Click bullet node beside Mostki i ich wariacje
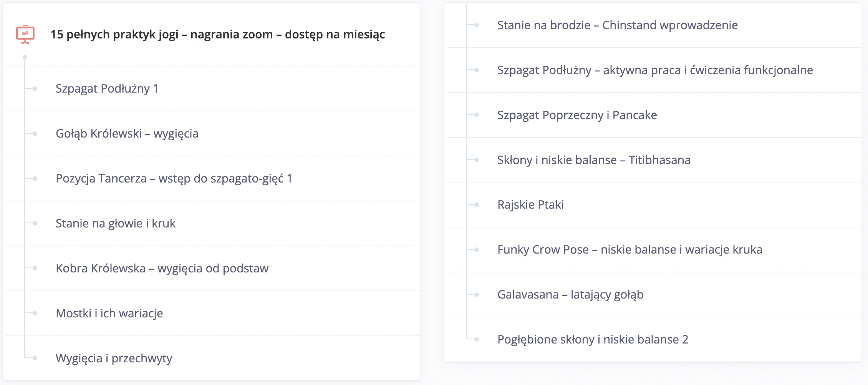 click(35, 314)
